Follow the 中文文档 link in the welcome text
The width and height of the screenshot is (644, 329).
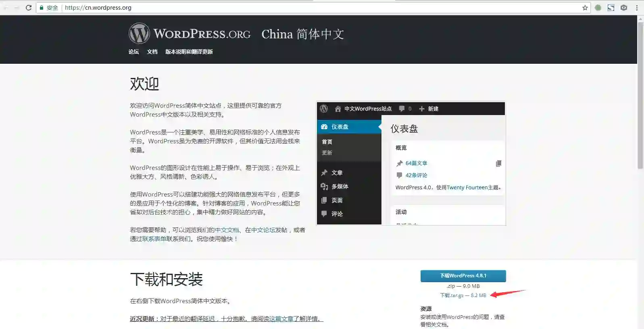(227, 230)
